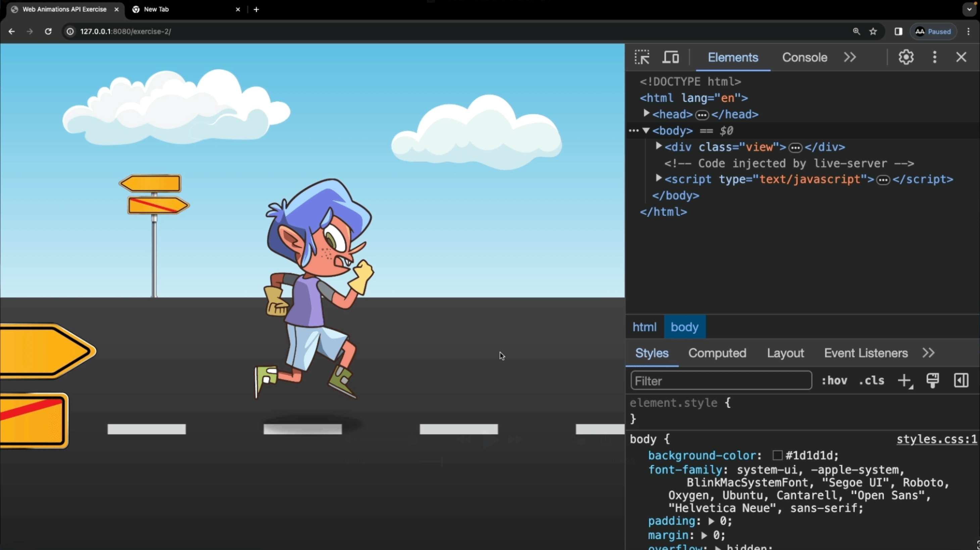
Task: Switch to the Elements tab
Action: tap(733, 57)
